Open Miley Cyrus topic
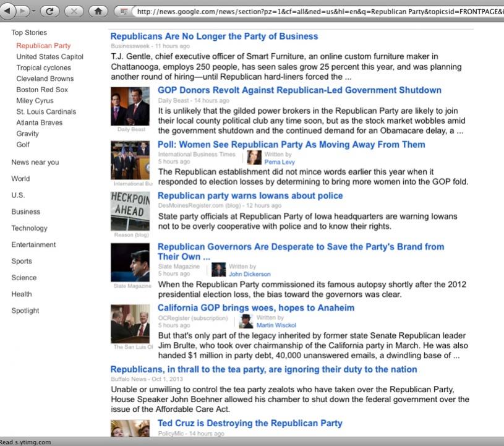 (x=35, y=101)
